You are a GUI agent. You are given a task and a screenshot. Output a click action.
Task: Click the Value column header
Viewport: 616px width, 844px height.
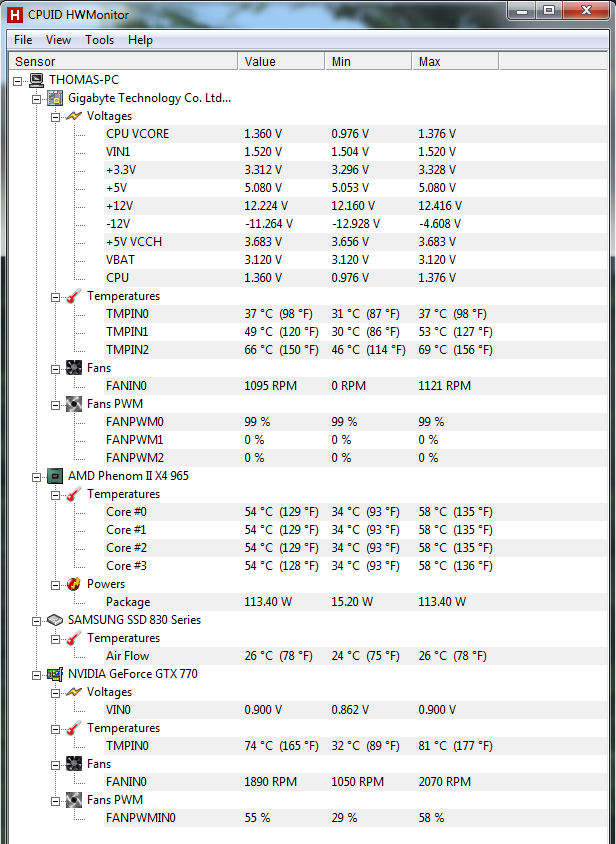281,61
